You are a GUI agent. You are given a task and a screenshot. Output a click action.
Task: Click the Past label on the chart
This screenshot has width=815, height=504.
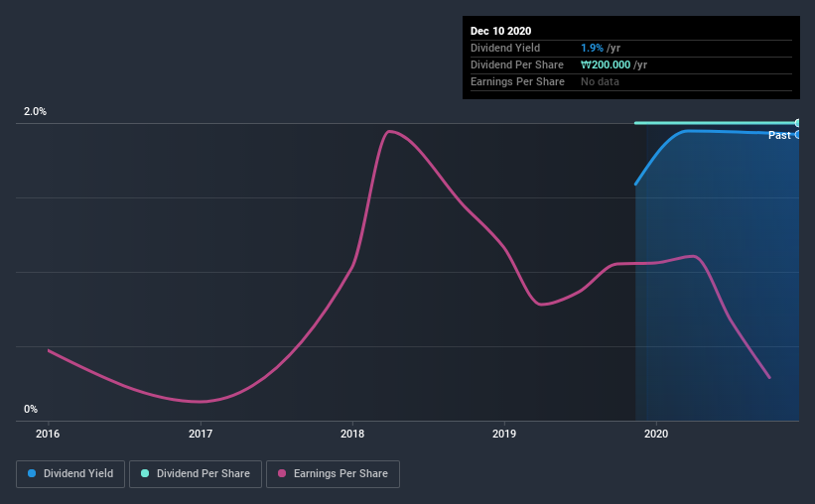[x=779, y=135]
